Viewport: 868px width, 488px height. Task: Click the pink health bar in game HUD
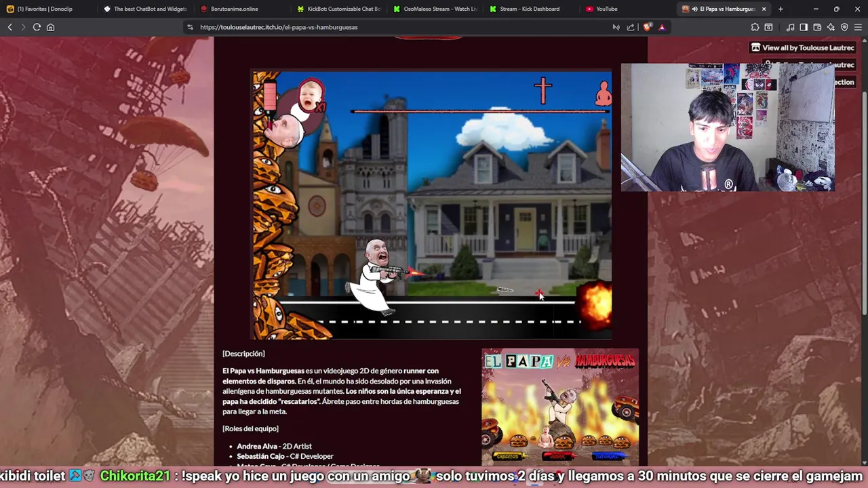point(270,96)
